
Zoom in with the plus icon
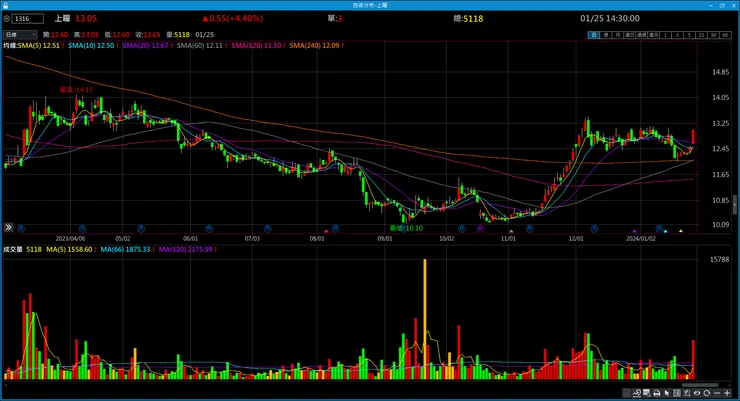coord(727,393)
